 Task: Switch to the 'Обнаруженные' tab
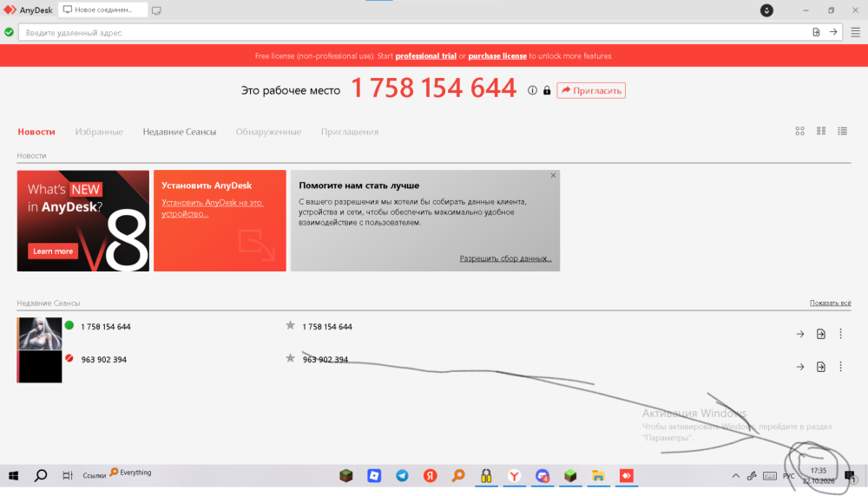(268, 132)
